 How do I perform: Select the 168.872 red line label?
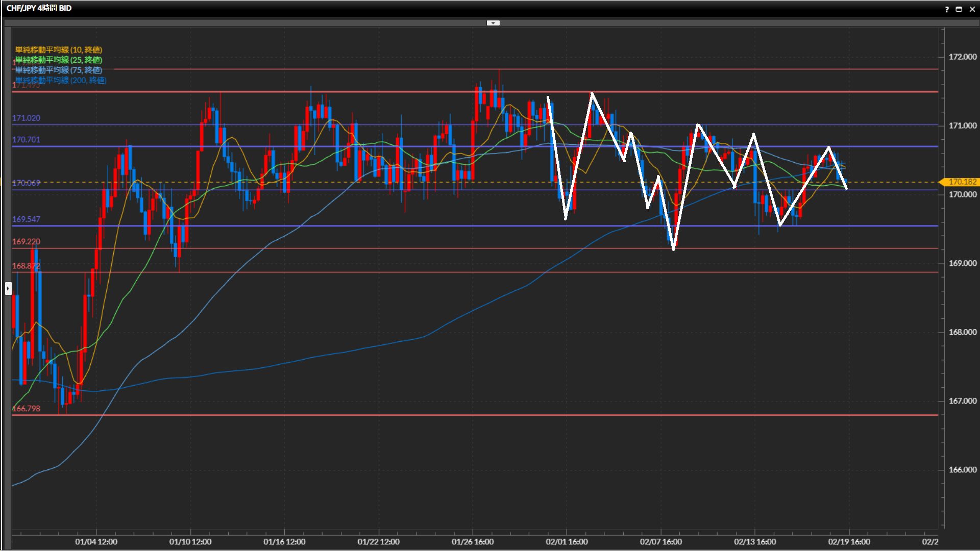26,266
